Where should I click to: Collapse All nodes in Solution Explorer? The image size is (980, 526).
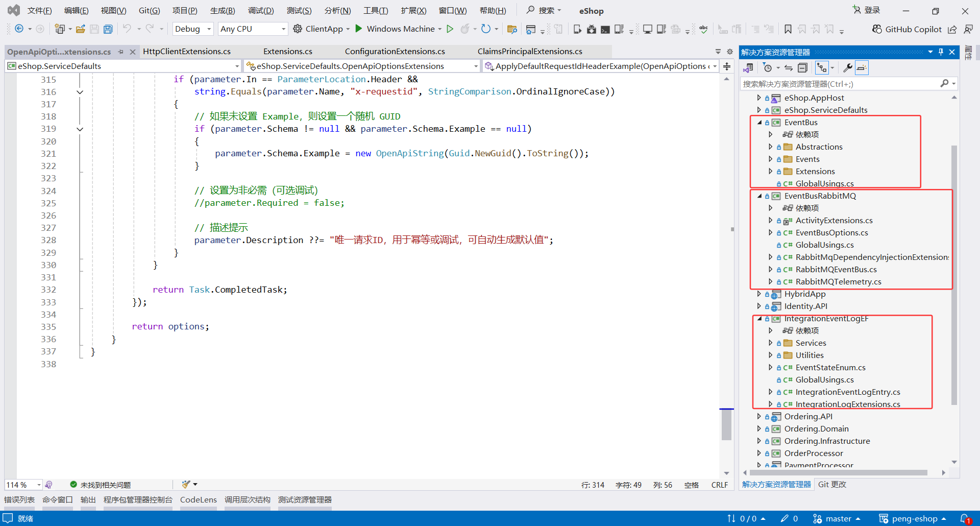802,68
